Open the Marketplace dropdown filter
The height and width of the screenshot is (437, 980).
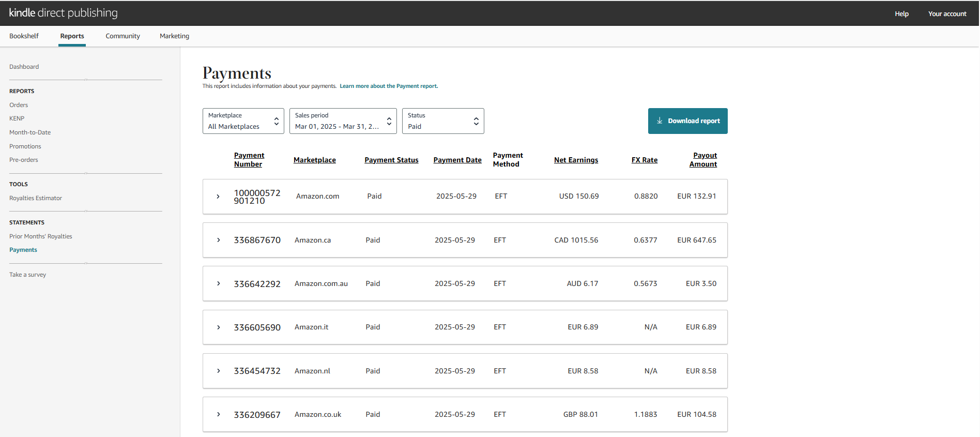click(243, 121)
